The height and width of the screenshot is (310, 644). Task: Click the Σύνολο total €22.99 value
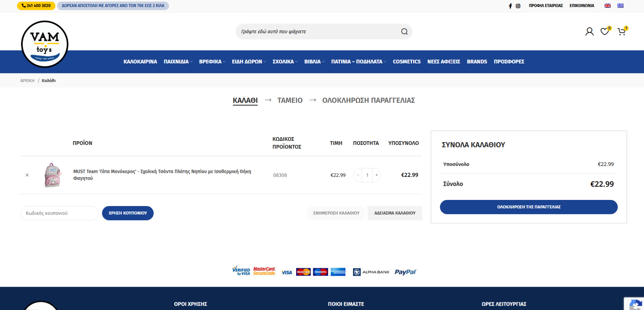(602, 184)
